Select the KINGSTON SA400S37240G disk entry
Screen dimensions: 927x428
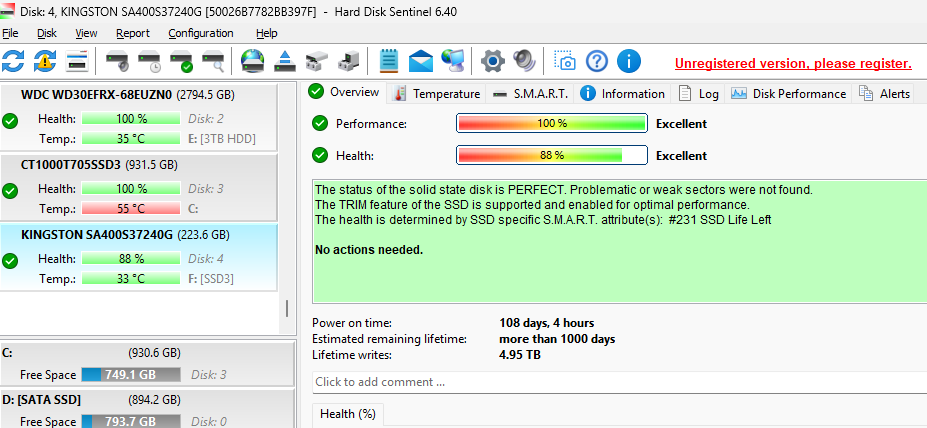pos(138,257)
